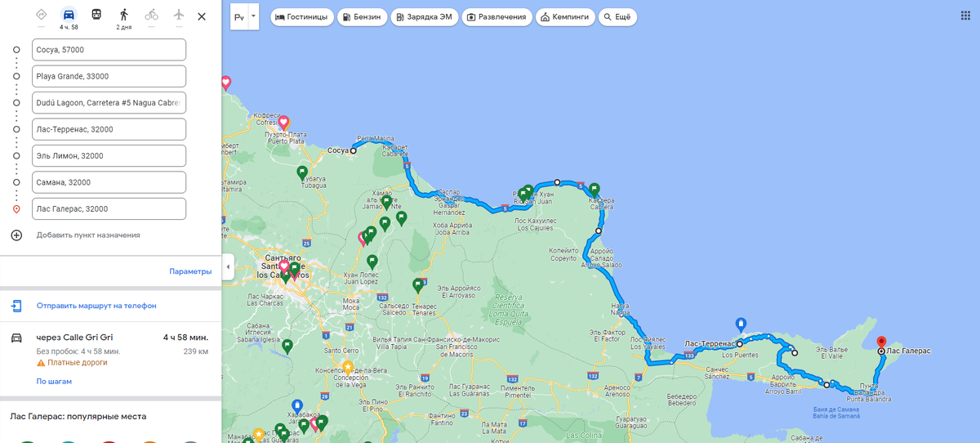Click the Reserva Científica Loma Quita Espuela label

pos(509,309)
